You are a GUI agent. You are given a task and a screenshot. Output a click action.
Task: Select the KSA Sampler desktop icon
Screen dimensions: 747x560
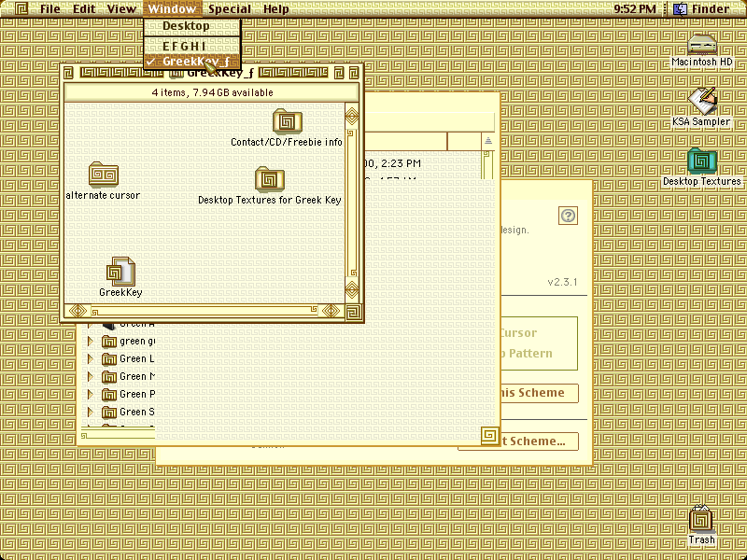point(702,101)
